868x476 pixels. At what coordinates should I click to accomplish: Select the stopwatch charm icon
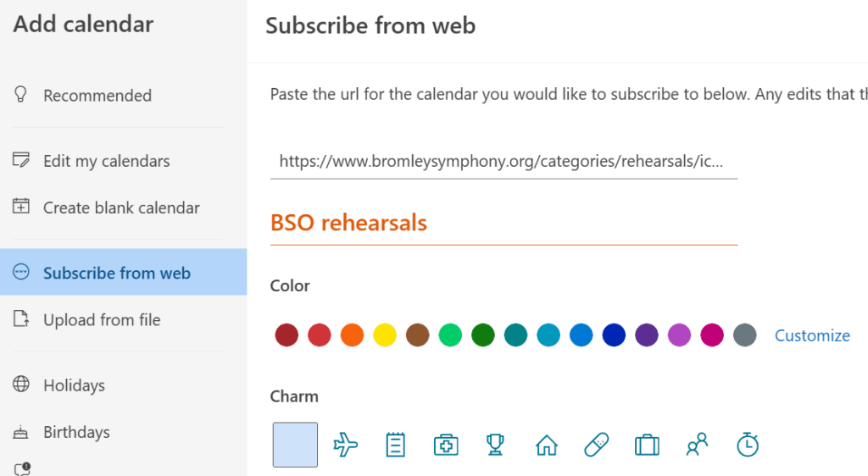click(748, 445)
